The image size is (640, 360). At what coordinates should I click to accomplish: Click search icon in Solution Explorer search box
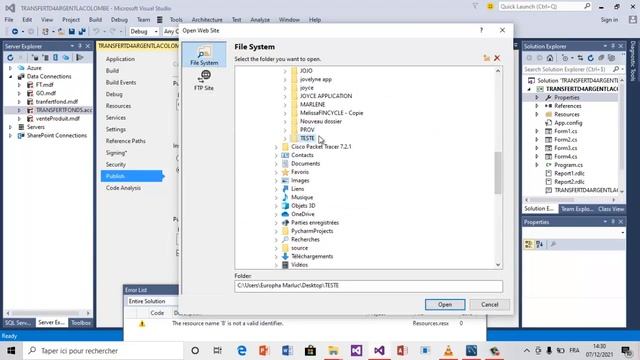pyautogui.click(x=616, y=69)
